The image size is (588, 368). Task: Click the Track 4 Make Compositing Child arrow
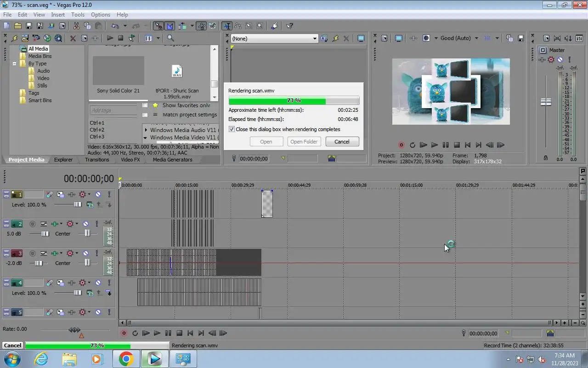pos(109,293)
